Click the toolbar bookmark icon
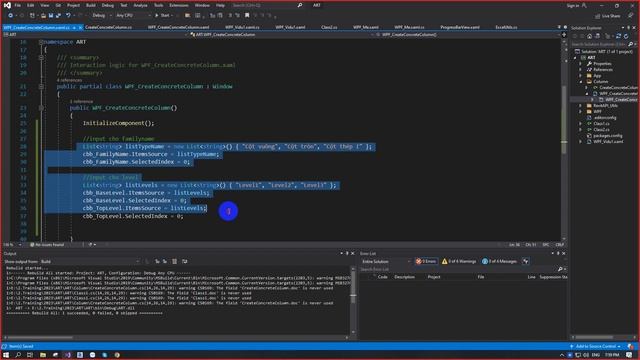Image resolution: width=640 pixels, height=360 pixels. click(247, 16)
